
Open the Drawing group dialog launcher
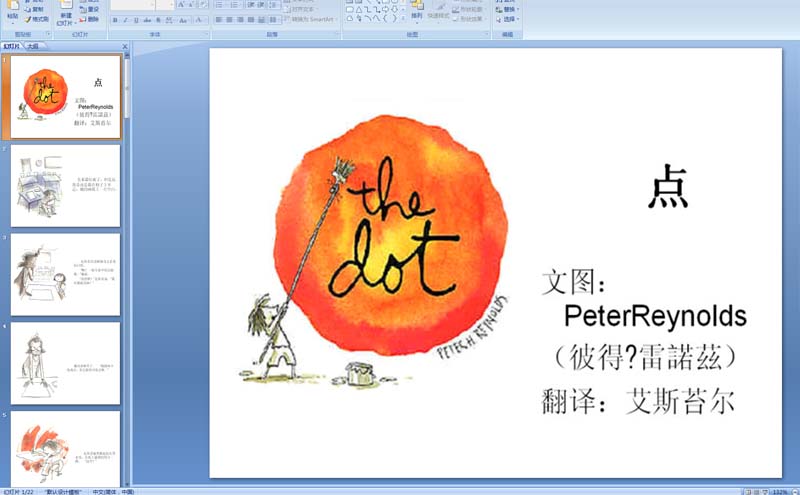(x=487, y=34)
